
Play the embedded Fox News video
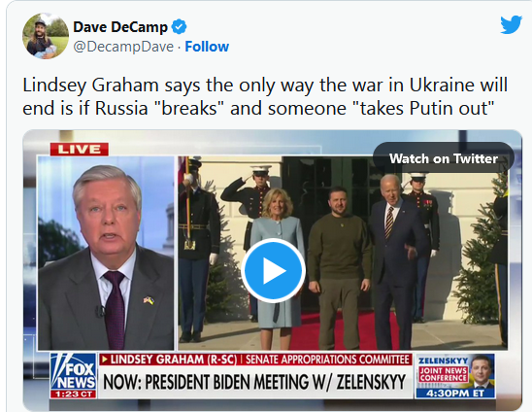[x=274, y=270]
